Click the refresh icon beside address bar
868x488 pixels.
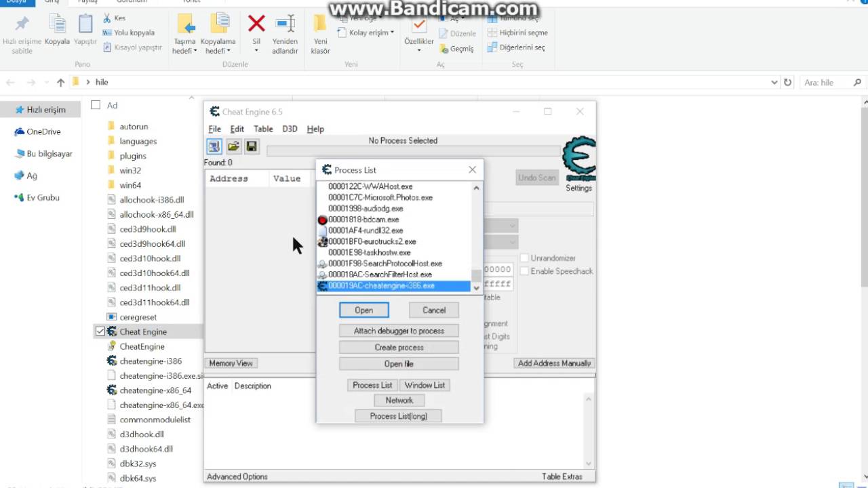787,82
